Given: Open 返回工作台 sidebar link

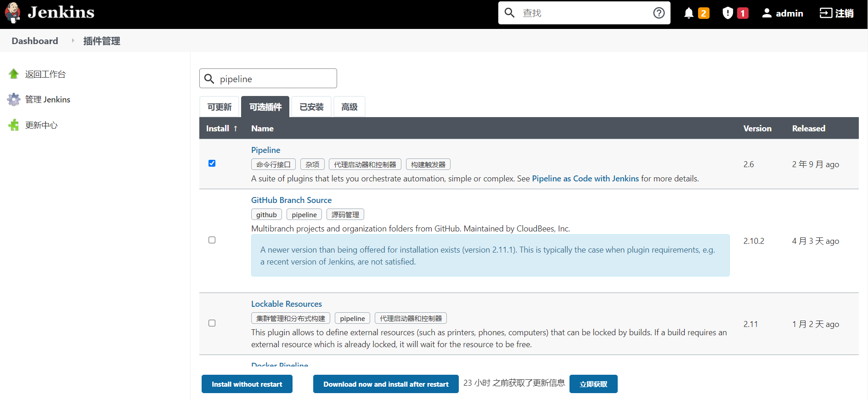Looking at the screenshot, I should 45,74.
